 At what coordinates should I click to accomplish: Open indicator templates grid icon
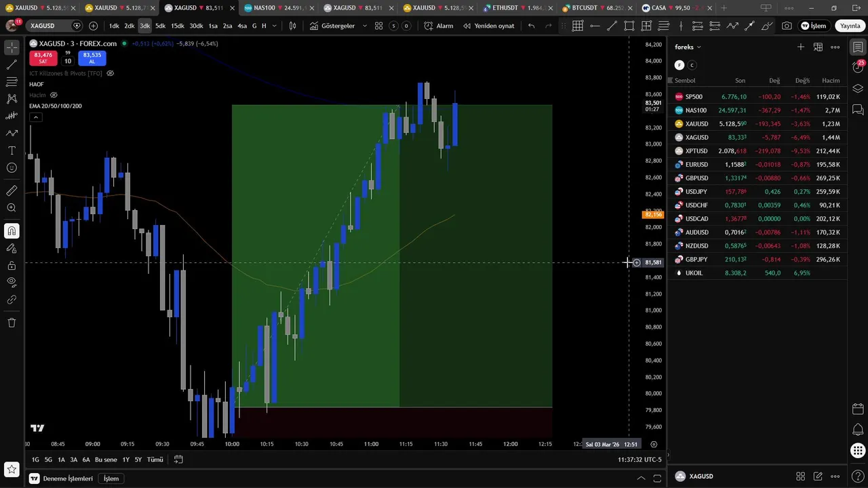pos(378,26)
